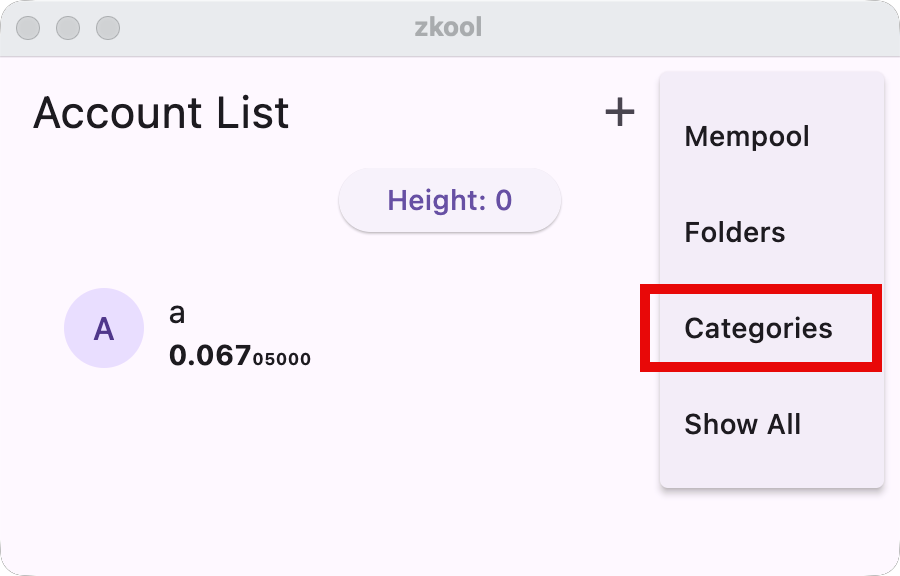Click the purple avatar next to account a
This screenshot has height=576, width=900.
click(x=104, y=328)
